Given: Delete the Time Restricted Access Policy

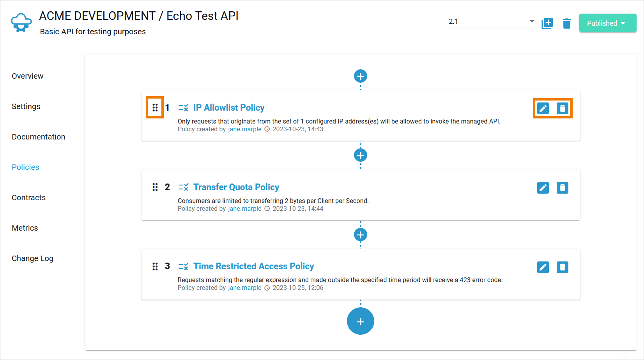Looking at the screenshot, I should (x=563, y=267).
